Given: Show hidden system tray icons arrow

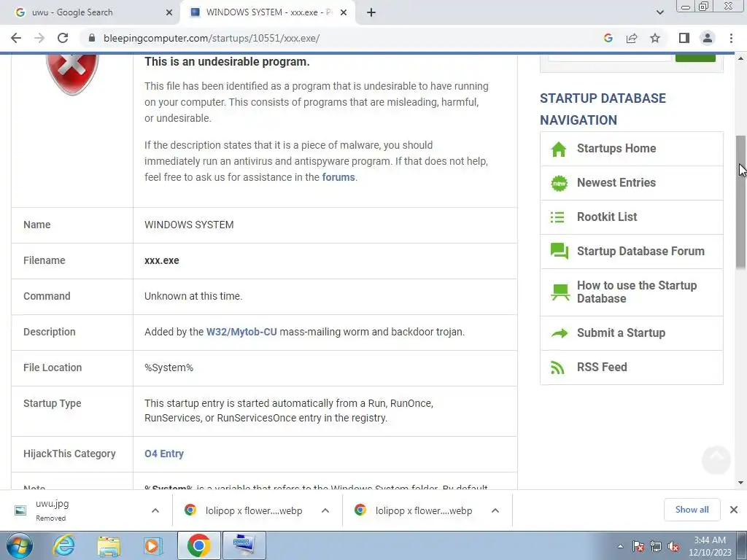Looking at the screenshot, I should pyautogui.click(x=620, y=546).
